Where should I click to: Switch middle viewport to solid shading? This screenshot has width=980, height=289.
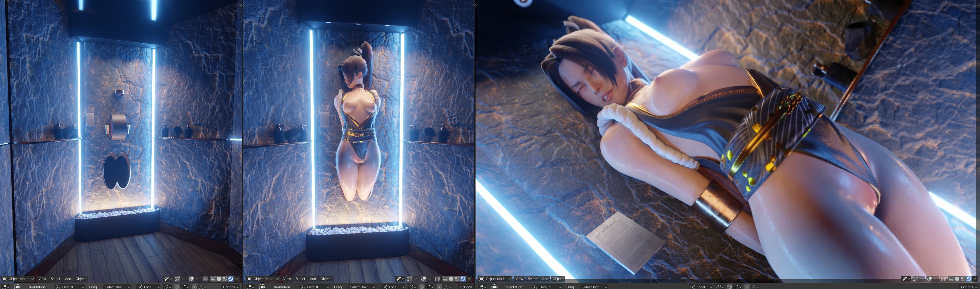tap(451, 279)
